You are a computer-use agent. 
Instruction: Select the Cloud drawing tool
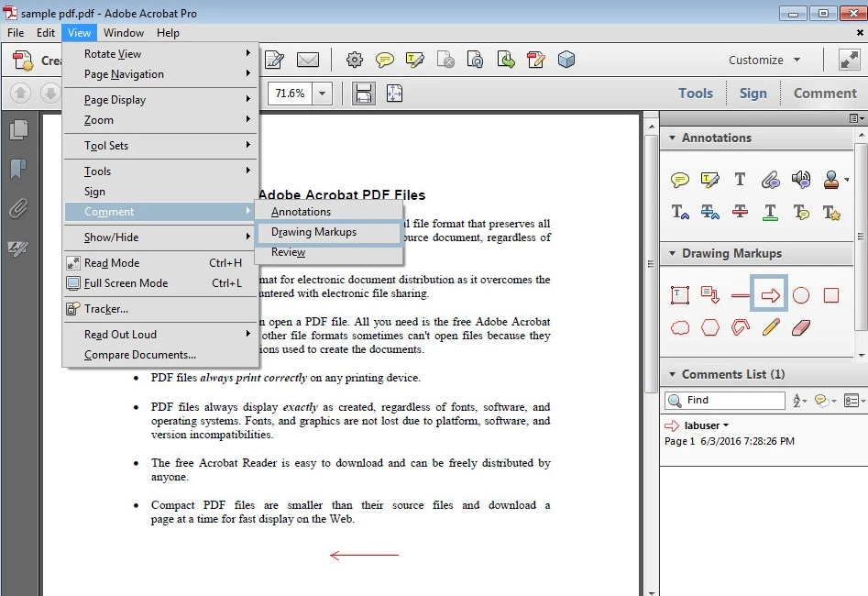[680, 328]
